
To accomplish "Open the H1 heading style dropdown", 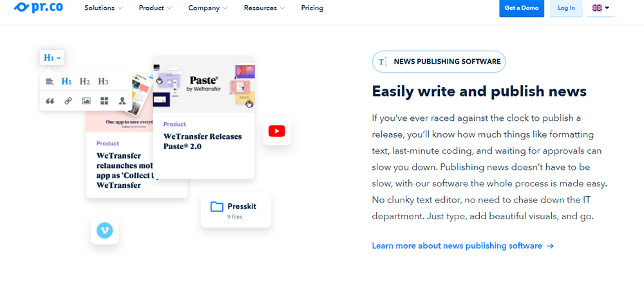I will [x=52, y=58].
